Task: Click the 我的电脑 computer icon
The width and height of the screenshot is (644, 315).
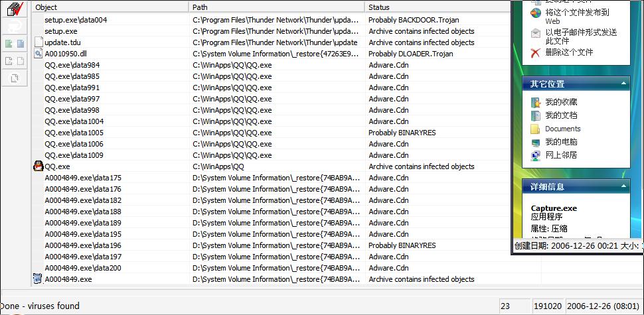Action: point(536,143)
